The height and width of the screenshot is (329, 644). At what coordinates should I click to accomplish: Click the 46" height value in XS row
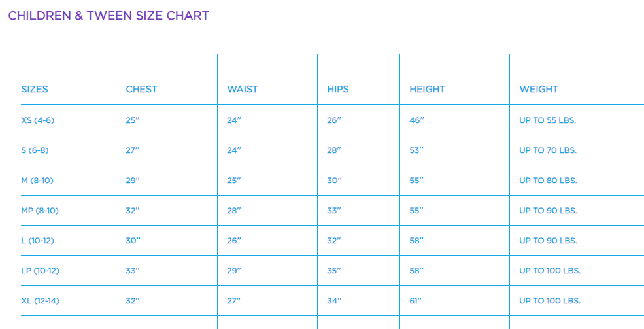tap(416, 120)
